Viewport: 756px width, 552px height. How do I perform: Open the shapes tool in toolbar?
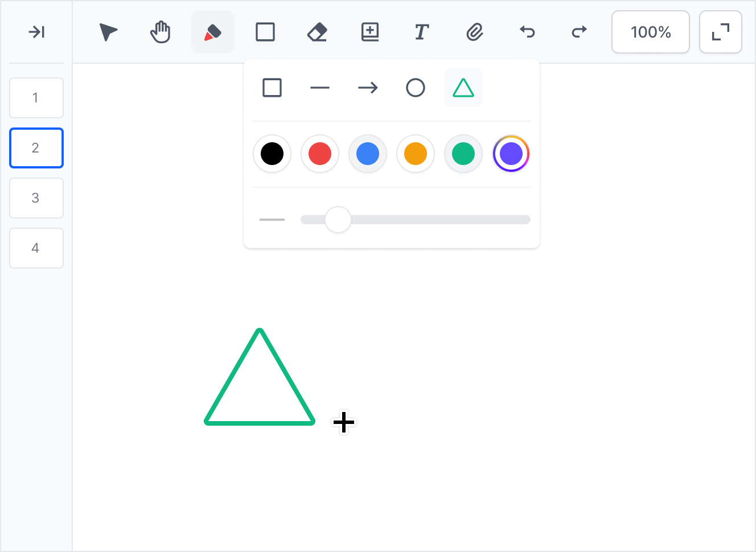coord(265,32)
